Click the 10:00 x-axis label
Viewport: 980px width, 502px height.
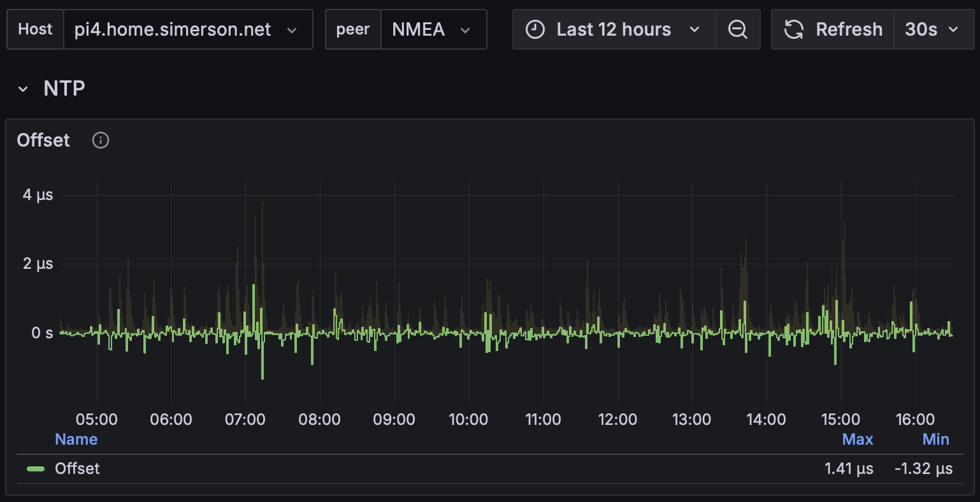[x=468, y=420]
